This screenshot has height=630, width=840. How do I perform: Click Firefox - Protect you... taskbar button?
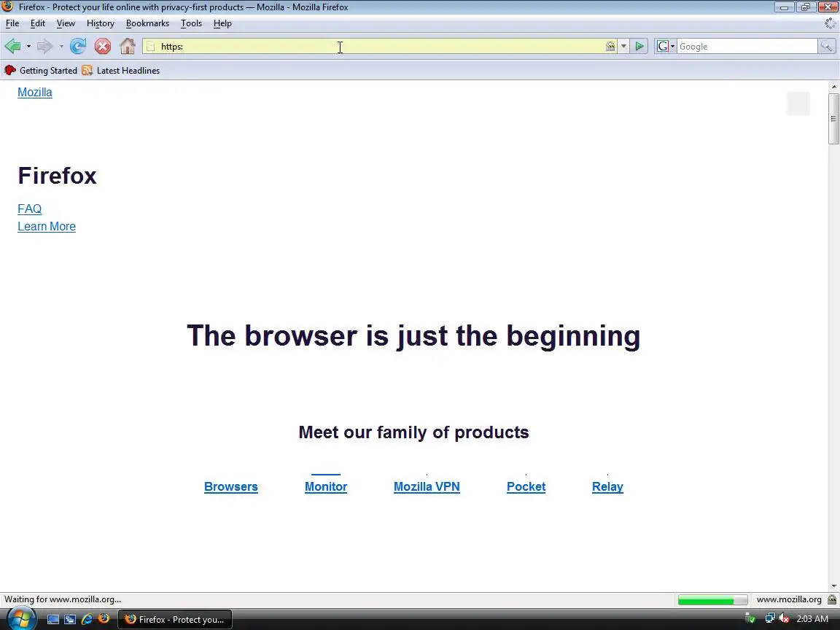coord(175,619)
